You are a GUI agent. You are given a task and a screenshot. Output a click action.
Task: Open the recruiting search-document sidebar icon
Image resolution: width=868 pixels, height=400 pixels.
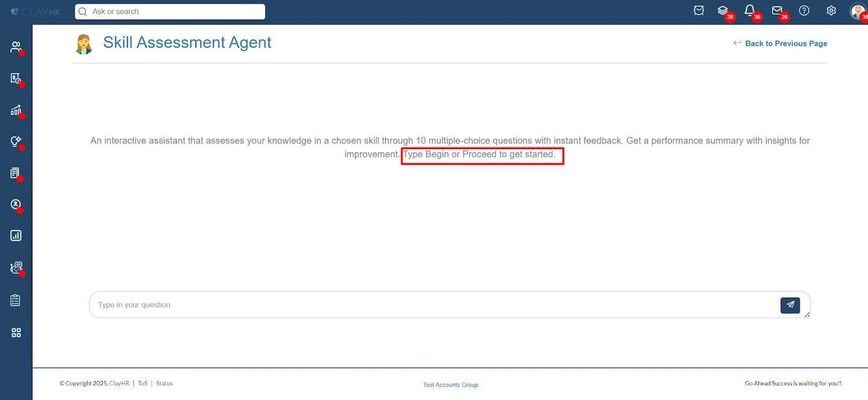[16, 79]
